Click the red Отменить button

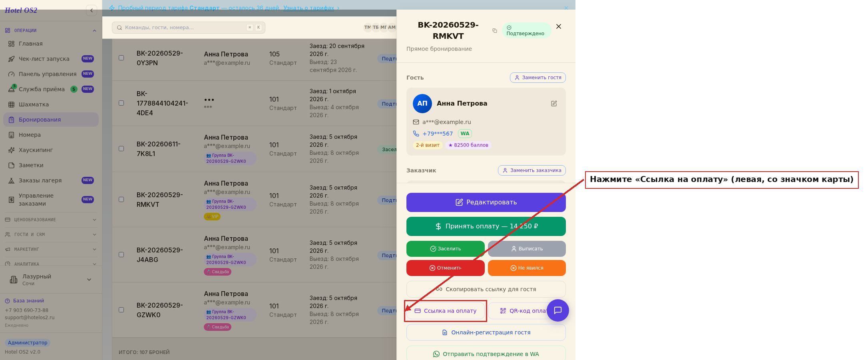point(446,268)
